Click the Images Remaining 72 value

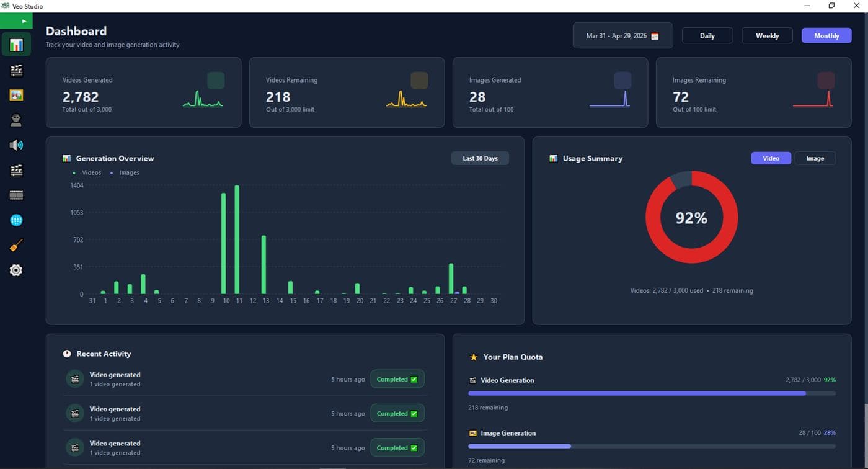(x=681, y=97)
